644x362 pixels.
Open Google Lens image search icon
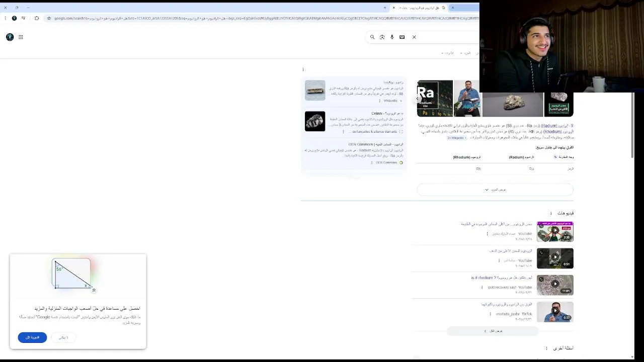[382, 37]
